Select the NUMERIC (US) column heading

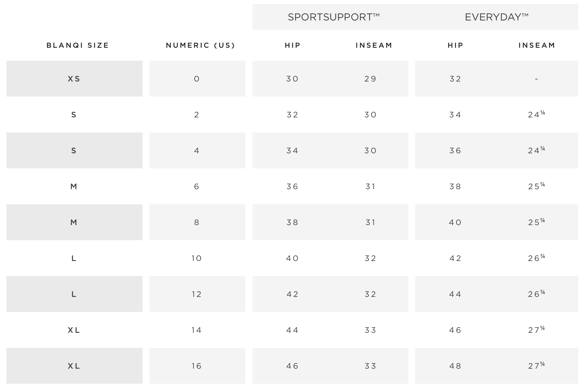[x=200, y=45]
